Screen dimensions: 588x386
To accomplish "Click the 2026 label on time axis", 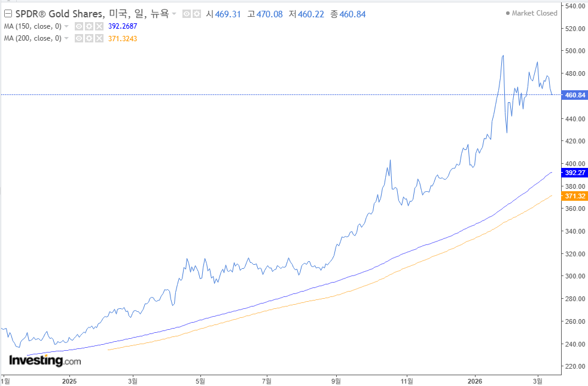I will click(x=475, y=381).
